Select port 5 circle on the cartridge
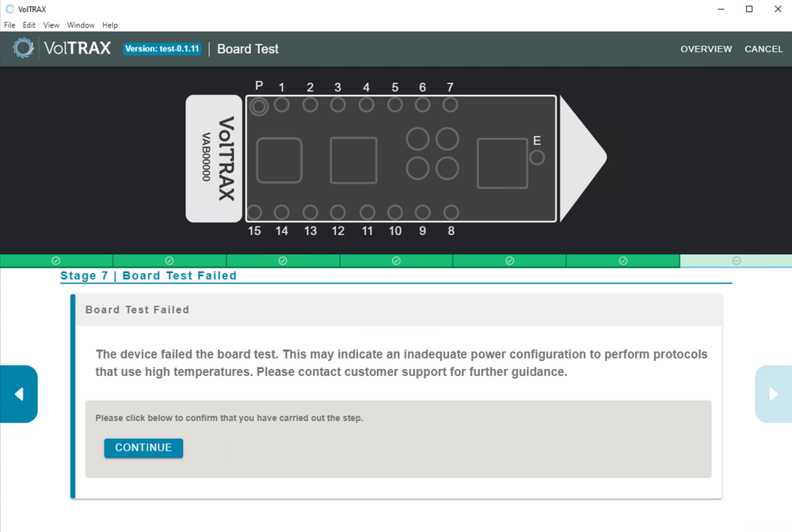This screenshot has width=792, height=532. (395, 105)
